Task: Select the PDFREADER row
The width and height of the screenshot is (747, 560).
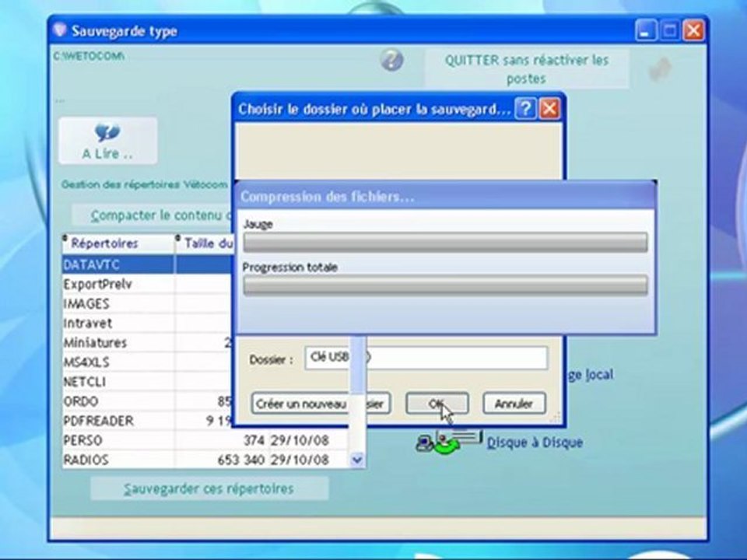Action: (x=147, y=421)
